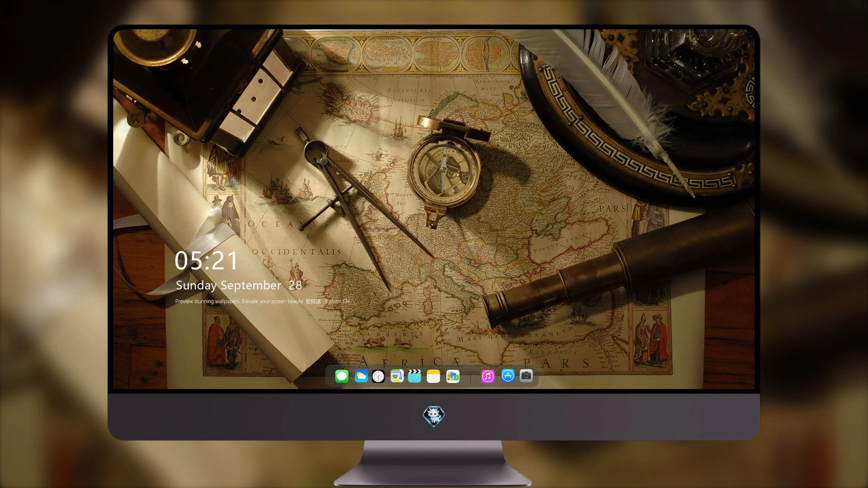Click the 05:21 clock display
The height and width of the screenshot is (488, 868).
click(x=206, y=260)
